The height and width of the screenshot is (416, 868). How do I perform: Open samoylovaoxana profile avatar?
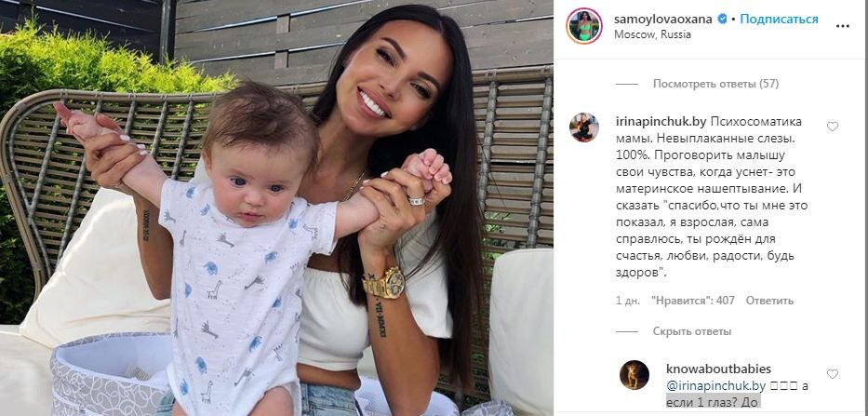point(583,26)
